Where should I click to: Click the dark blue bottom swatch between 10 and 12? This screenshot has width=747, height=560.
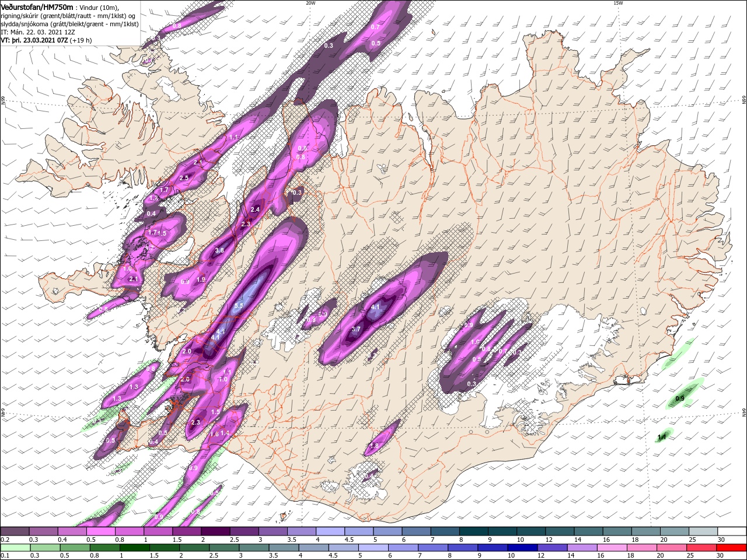[523, 548]
